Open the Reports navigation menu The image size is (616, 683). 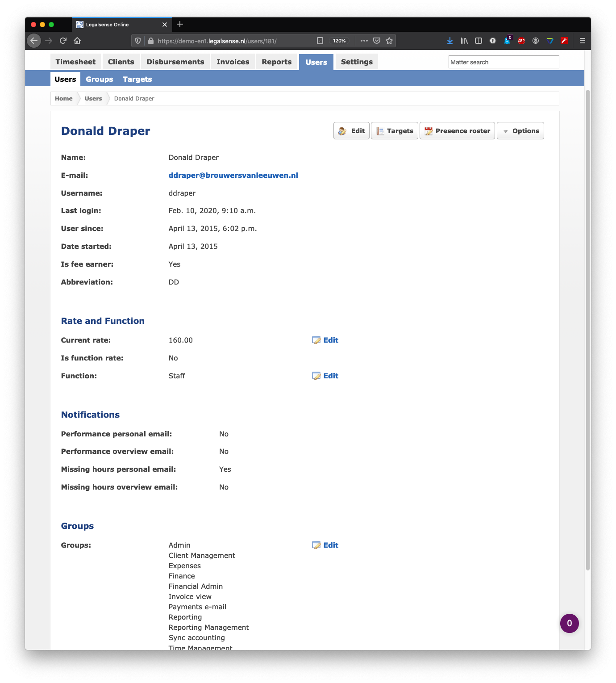(x=276, y=62)
